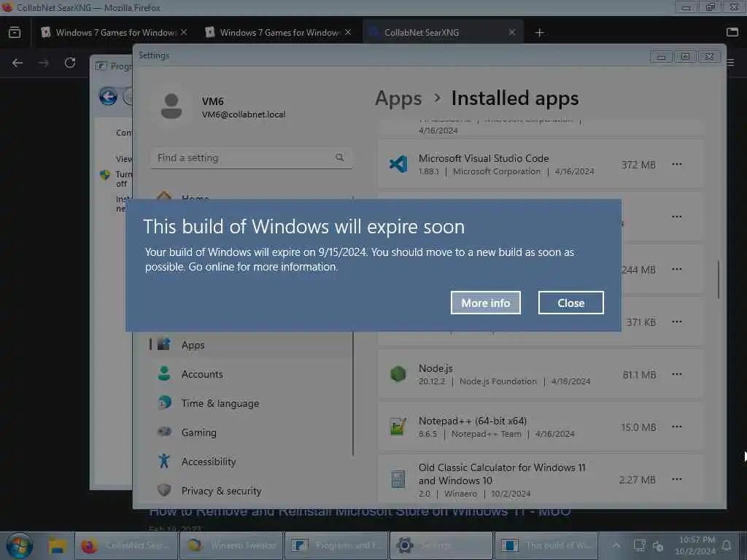Click the installed apps list scrollbar
This screenshot has width=747, height=560.
pyautogui.click(x=719, y=279)
